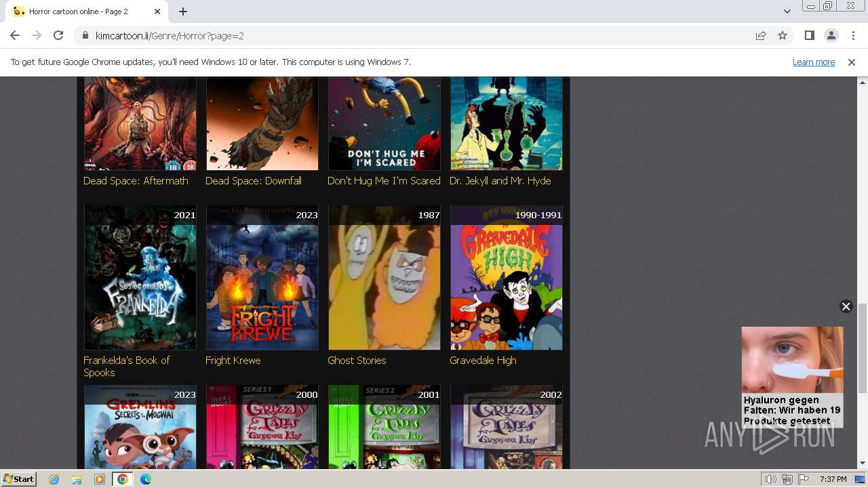The image size is (868, 488).
Task: Show desktop via the taskbar corner button
Action: coord(861,479)
